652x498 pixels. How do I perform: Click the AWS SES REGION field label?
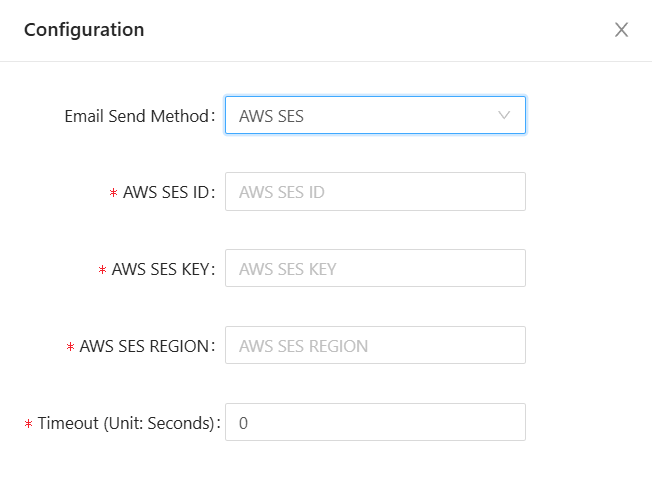[x=146, y=346]
